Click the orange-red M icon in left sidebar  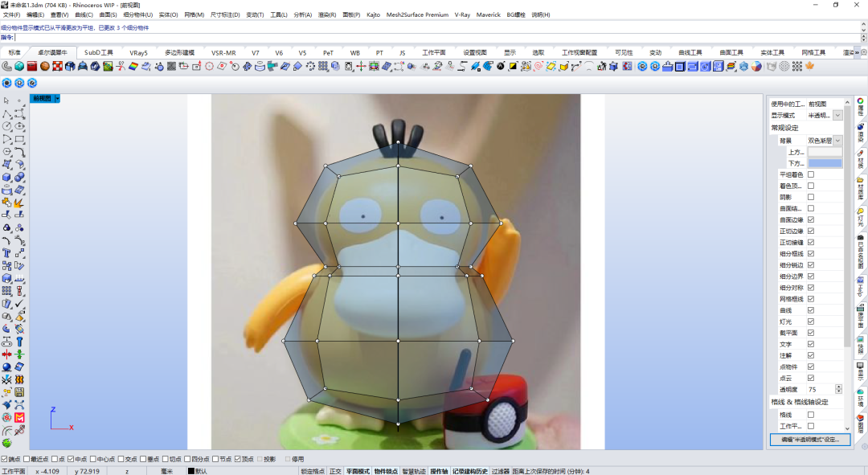[19, 417]
